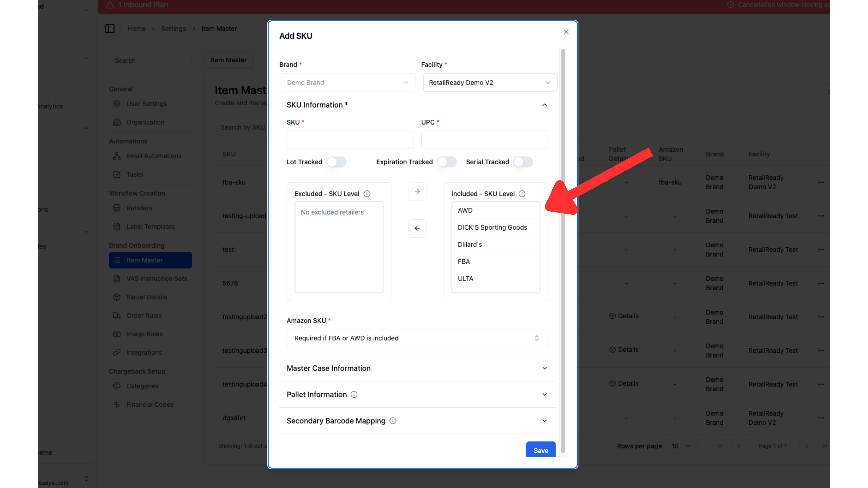868x488 pixels.
Task: Click the move-right arrow between retailer lists
Action: [x=417, y=191]
